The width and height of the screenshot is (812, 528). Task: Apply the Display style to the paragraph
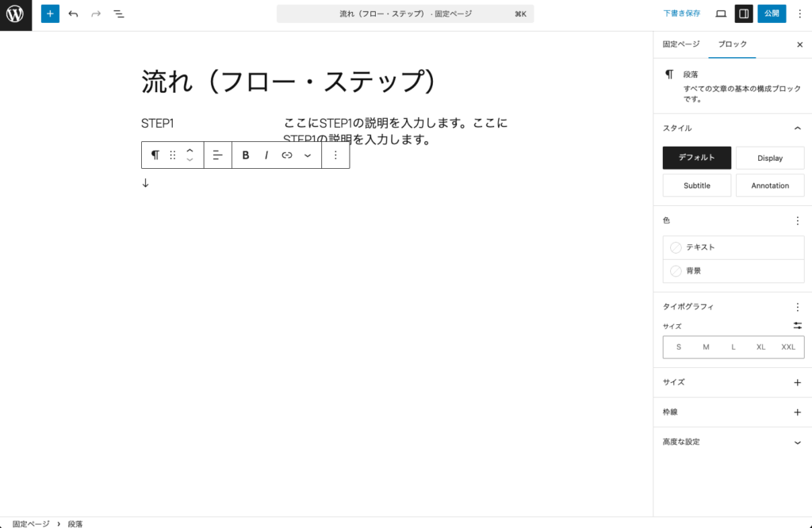(770, 158)
